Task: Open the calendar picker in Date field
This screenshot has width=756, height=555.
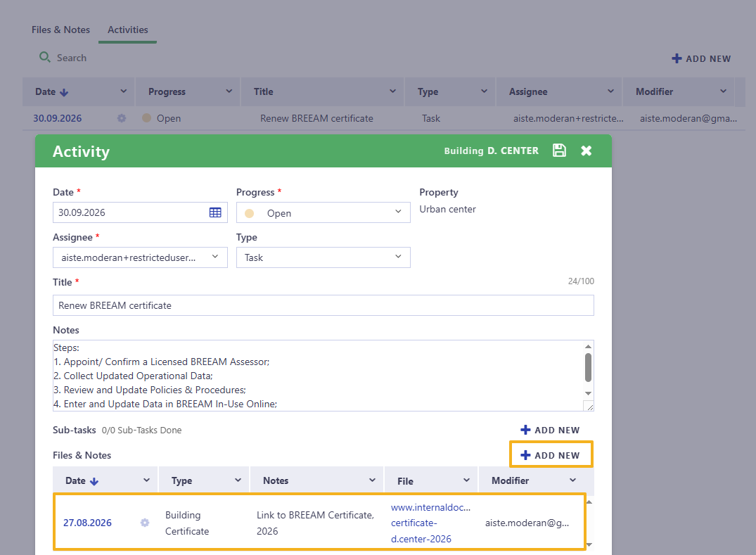Action: click(215, 212)
